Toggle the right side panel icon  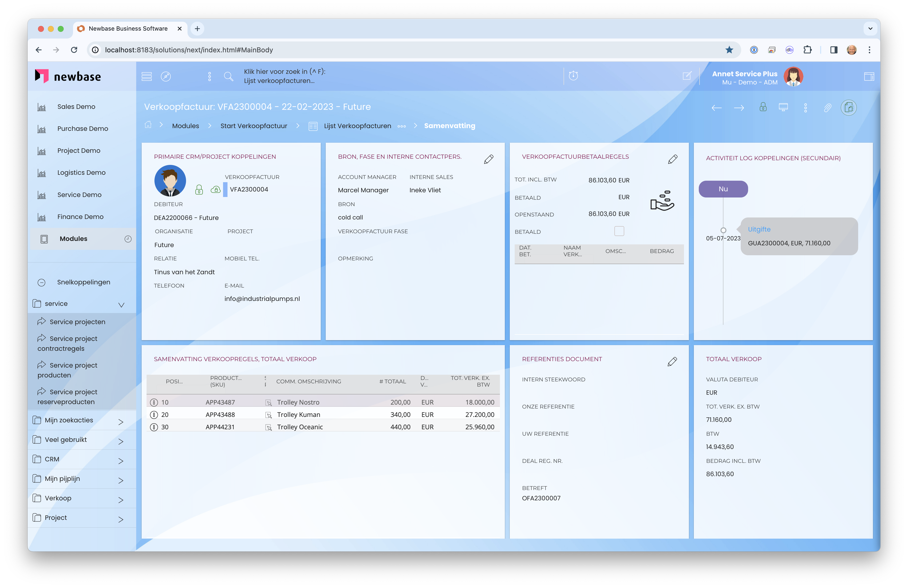(869, 76)
